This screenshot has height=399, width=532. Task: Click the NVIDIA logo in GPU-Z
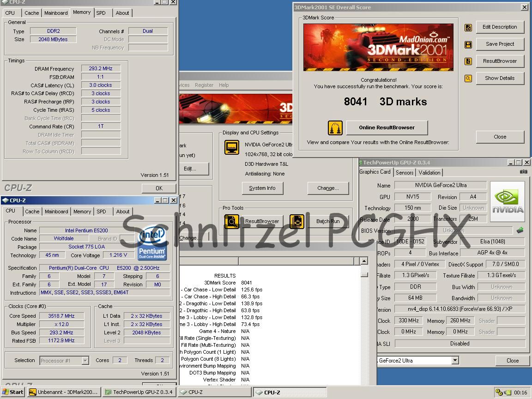[508, 201]
